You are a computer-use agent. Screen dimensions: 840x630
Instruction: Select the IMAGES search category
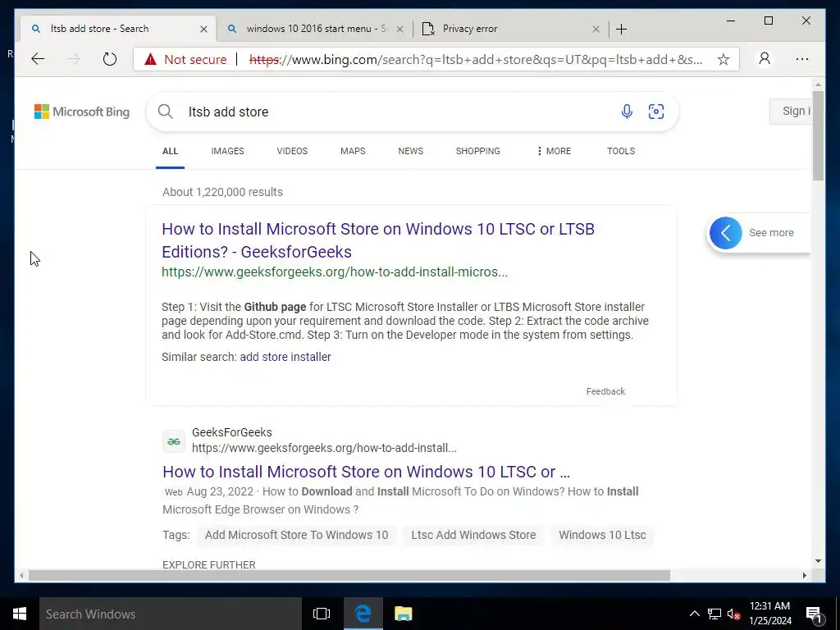[227, 151]
